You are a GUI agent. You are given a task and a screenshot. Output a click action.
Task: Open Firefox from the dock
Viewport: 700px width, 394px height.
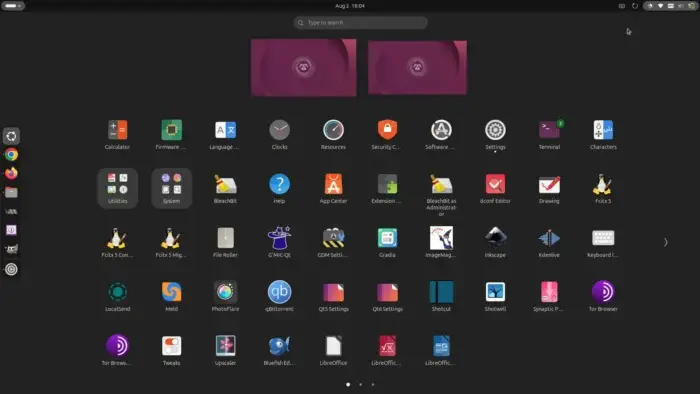click(x=11, y=173)
